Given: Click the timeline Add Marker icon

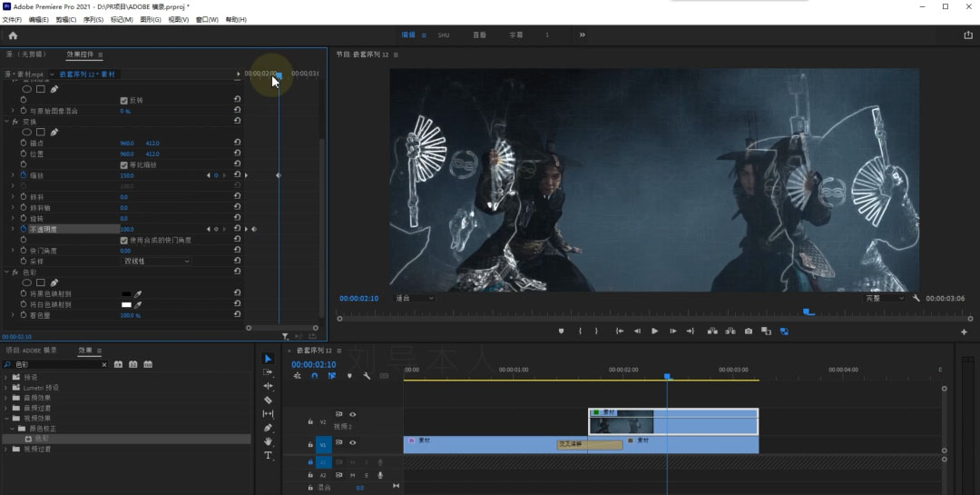Looking at the screenshot, I should pyautogui.click(x=349, y=376).
